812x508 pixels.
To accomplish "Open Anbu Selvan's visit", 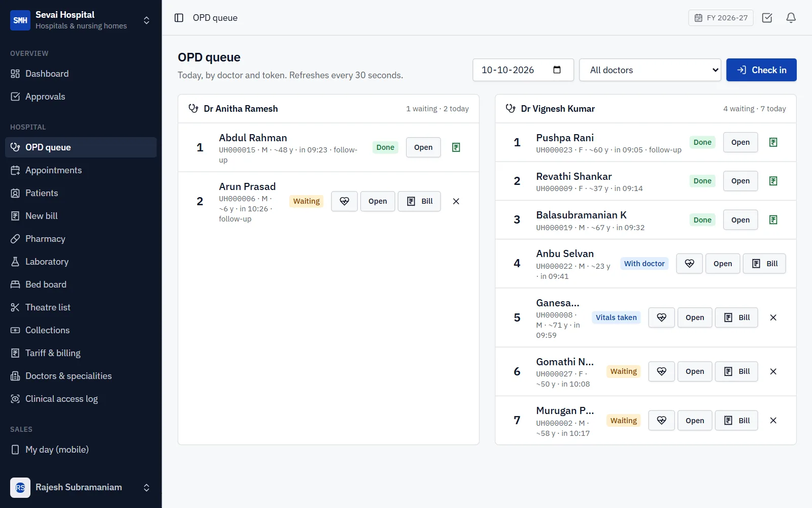I will click(723, 264).
